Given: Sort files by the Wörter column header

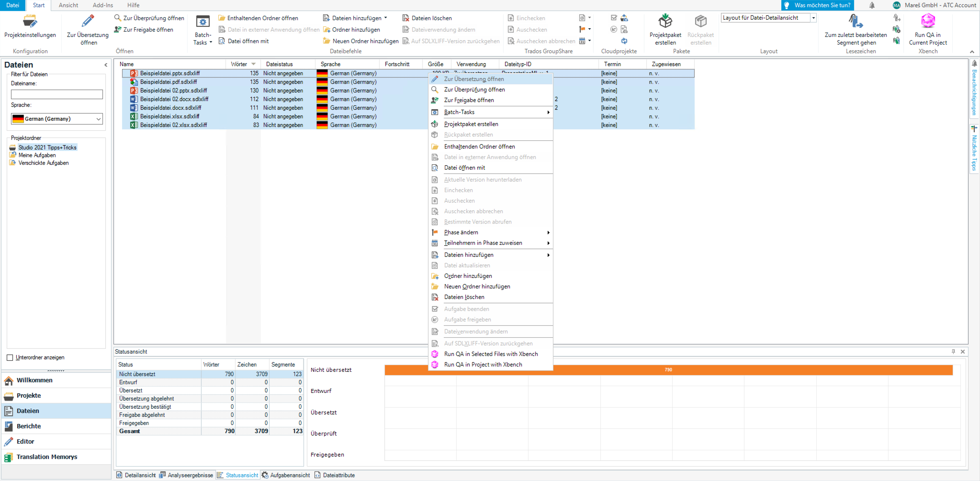Looking at the screenshot, I should (243, 64).
